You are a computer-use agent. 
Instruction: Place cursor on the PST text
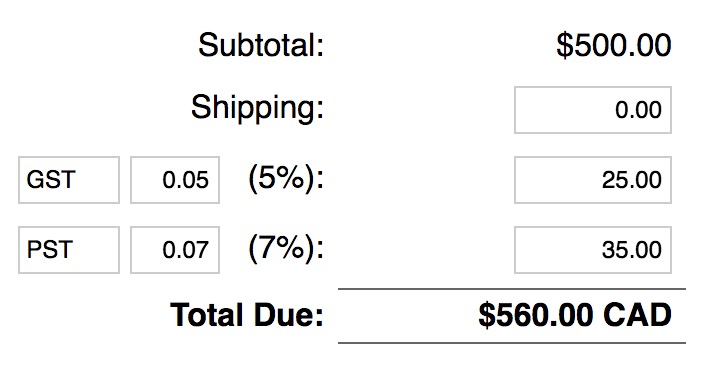coord(50,250)
